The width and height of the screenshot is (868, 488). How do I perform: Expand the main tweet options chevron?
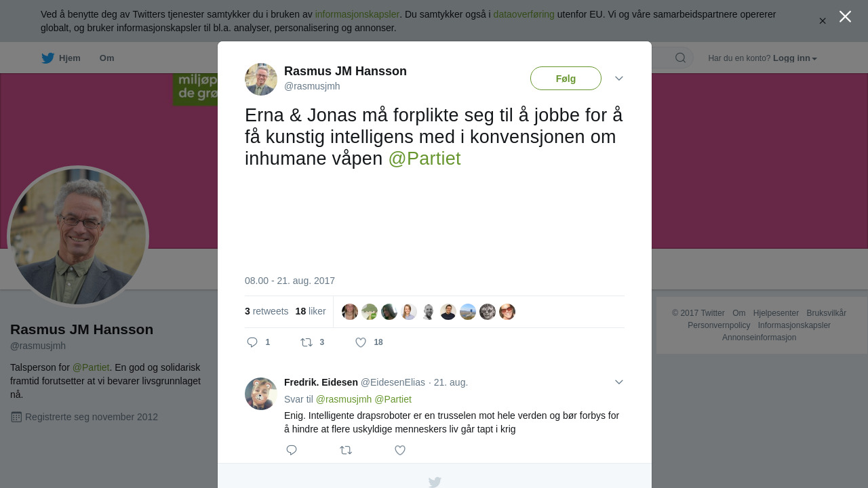[618, 79]
